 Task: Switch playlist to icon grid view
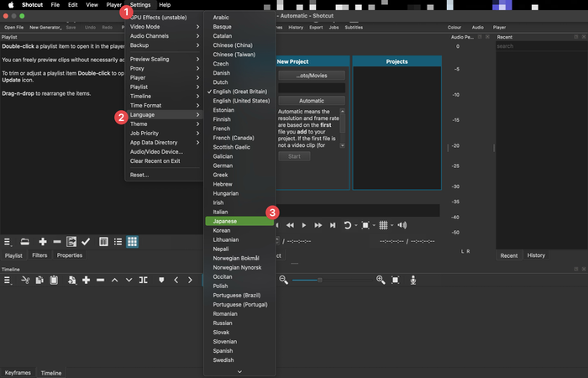[132, 242]
